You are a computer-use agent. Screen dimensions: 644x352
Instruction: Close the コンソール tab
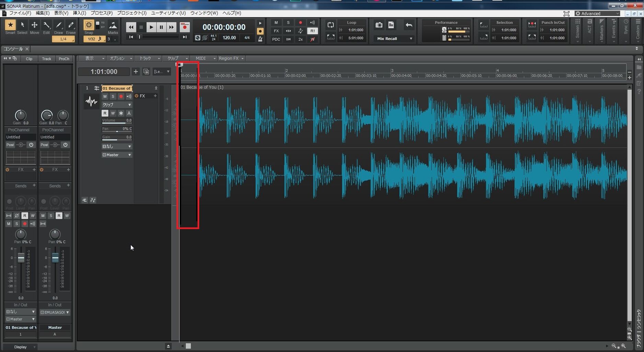[27, 49]
